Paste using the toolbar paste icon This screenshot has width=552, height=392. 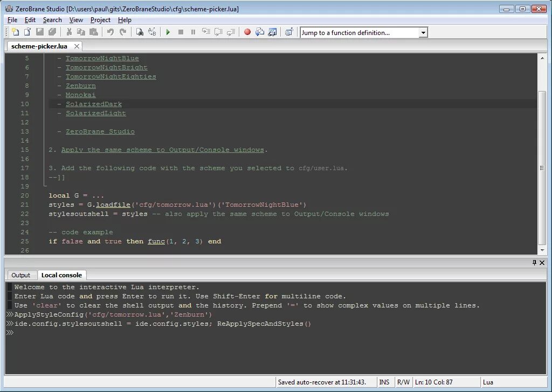tap(94, 32)
